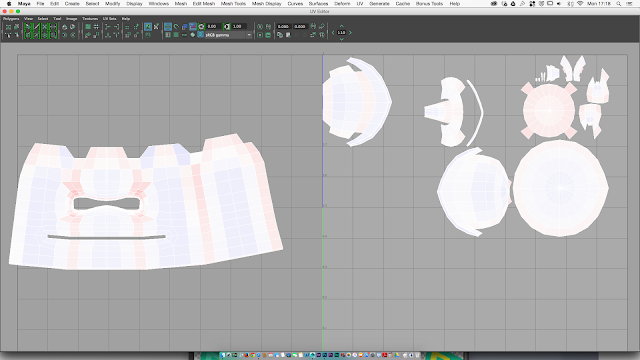Open the UV Editor Tool menu

(x=57, y=19)
